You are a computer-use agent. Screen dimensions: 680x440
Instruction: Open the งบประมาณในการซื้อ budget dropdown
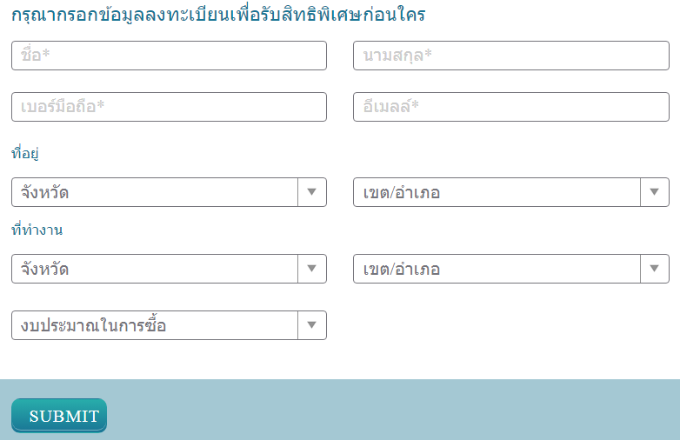point(155,325)
